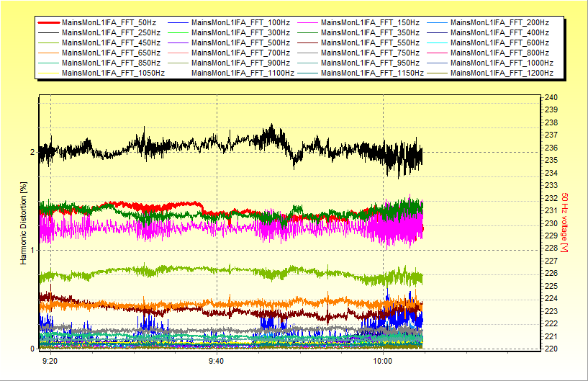The height and width of the screenshot is (381, 588).
Task: Select the MainsMonL1IFA_FFT_200Hz legend label
Action: pos(499,23)
